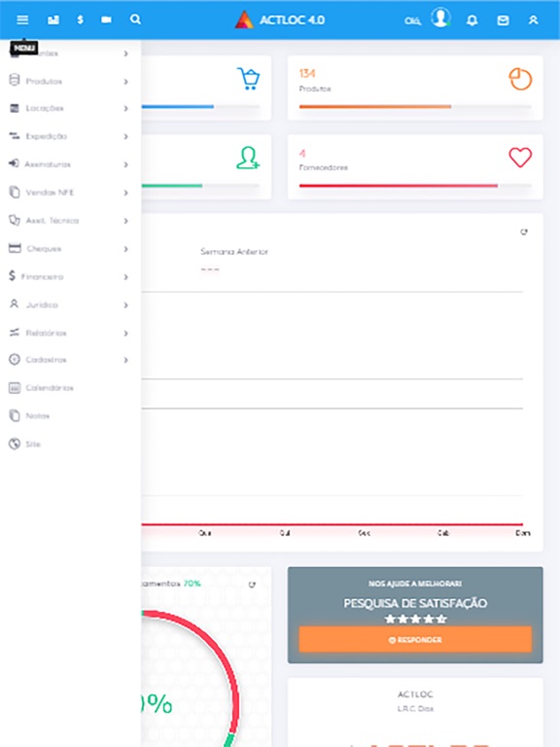Viewport: 560px width, 747px height.
Task: Open the Site link label in sidebar
Action: pyautogui.click(x=33, y=444)
